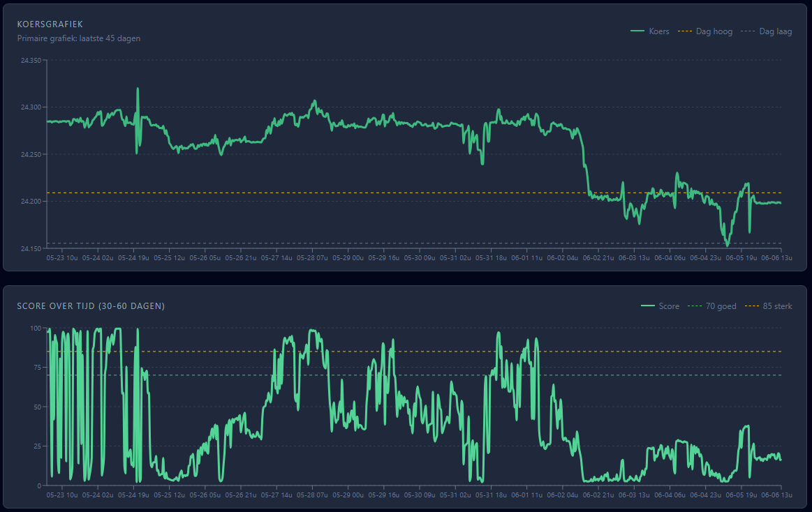The image size is (812, 512).
Task: Toggle the Koers series in the price chart legend
Action: pyautogui.click(x=649, y=31)
